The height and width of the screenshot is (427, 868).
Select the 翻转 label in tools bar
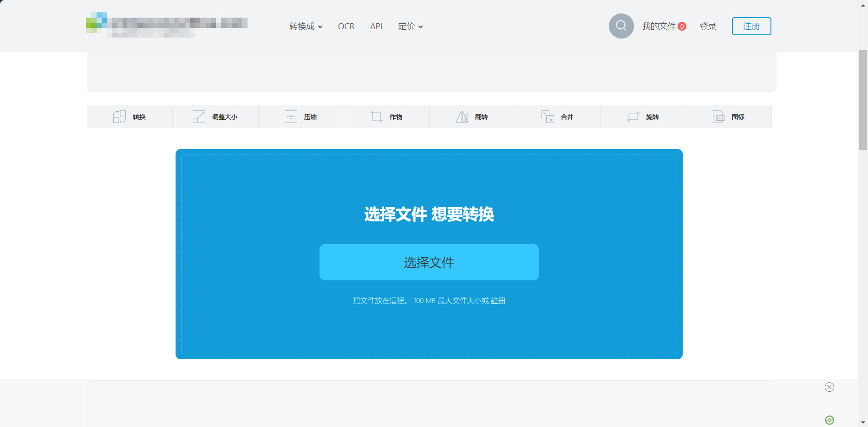(481, 117)
